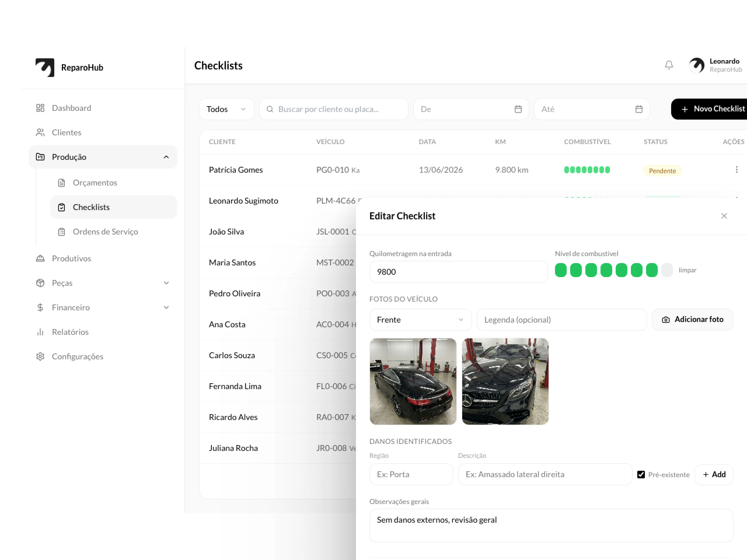Open the Relatórios menu item
Screen dimensions: 747x560
[x=103, y=332]
